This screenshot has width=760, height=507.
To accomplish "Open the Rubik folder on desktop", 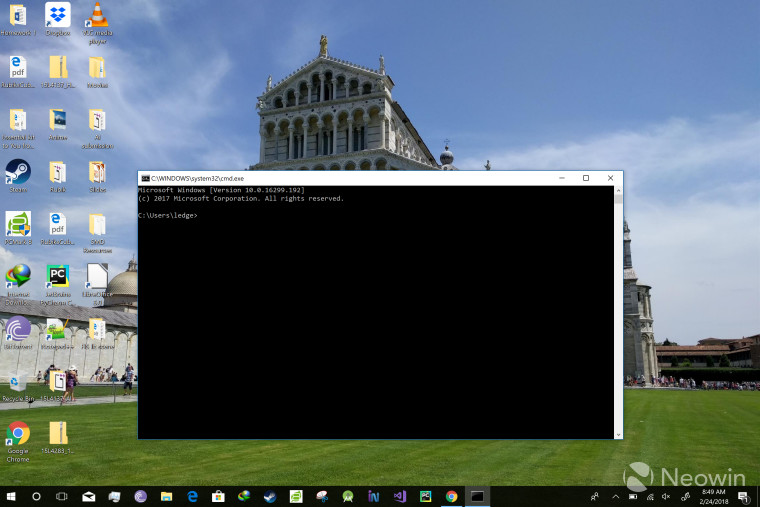I will [58, 176].
